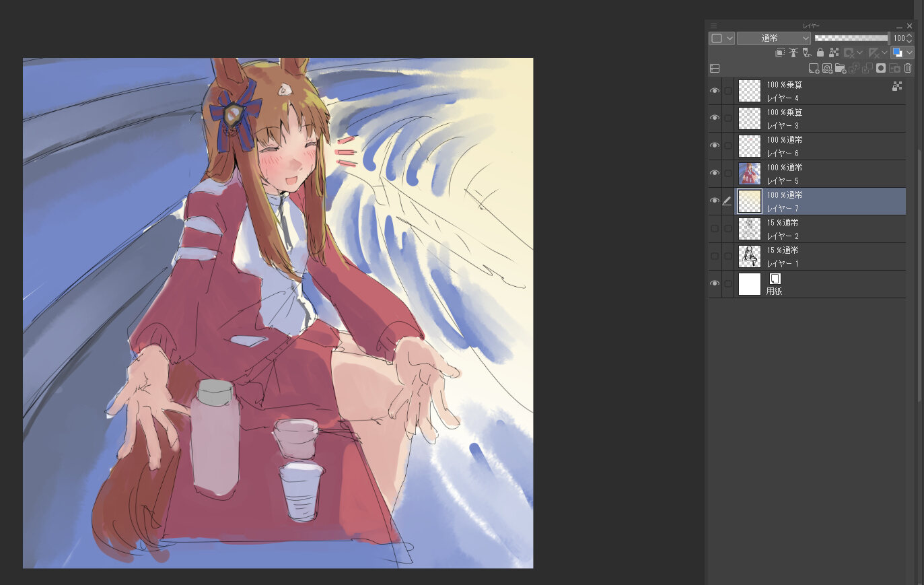
Task: Click the lock layer padlock icon
Action: click(x=820, y=52)
